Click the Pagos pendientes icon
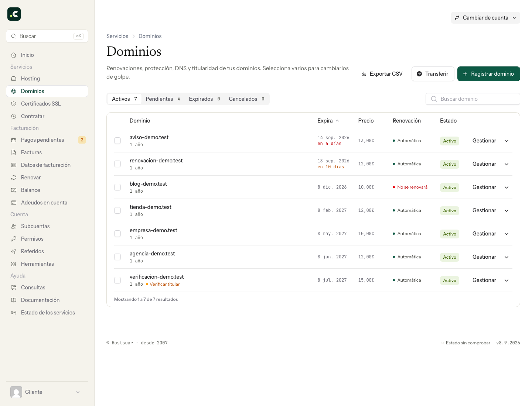 (x=14, y=140)
